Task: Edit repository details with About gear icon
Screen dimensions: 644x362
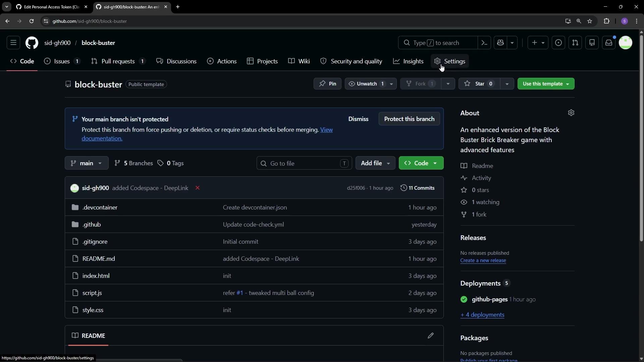Action: (571, 113)
